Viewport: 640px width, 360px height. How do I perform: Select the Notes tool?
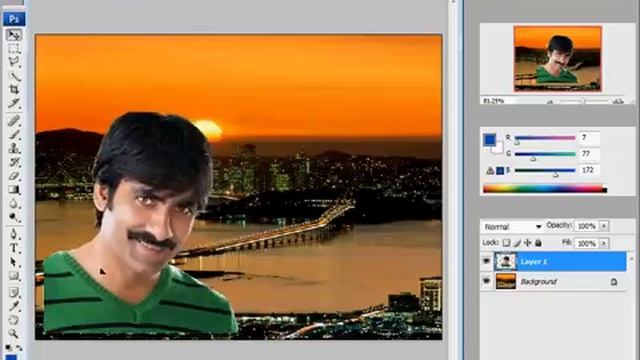[x=14, y=292]
